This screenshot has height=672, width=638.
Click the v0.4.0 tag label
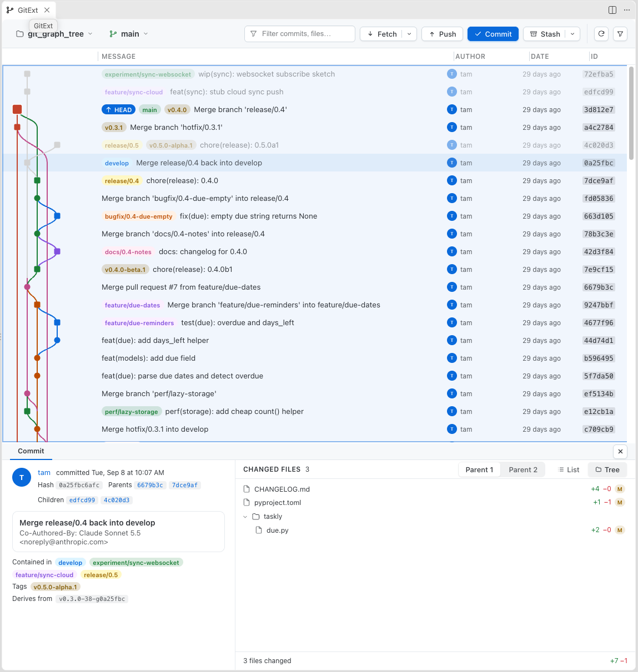coord(177,110)
